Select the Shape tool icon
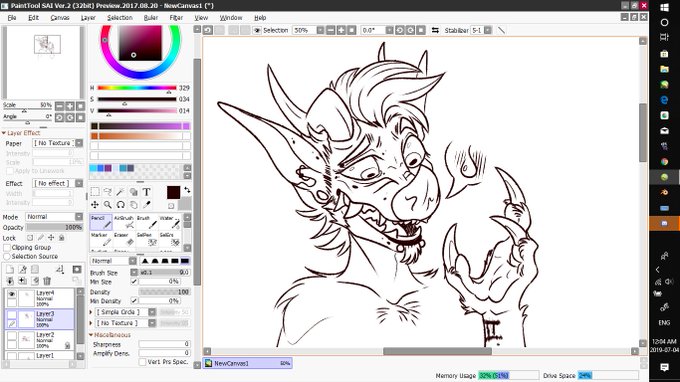The image size is (680, 382). [x=134, y=192]
